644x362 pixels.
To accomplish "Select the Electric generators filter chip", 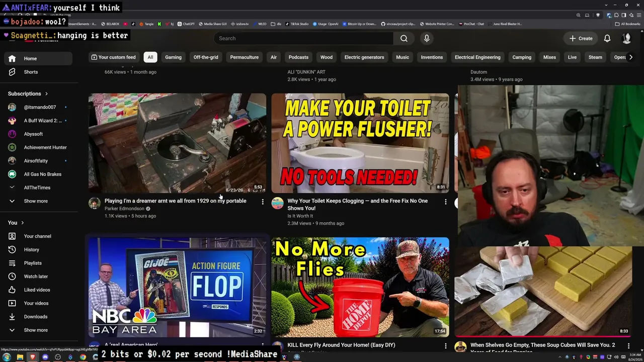I will 364,57.
